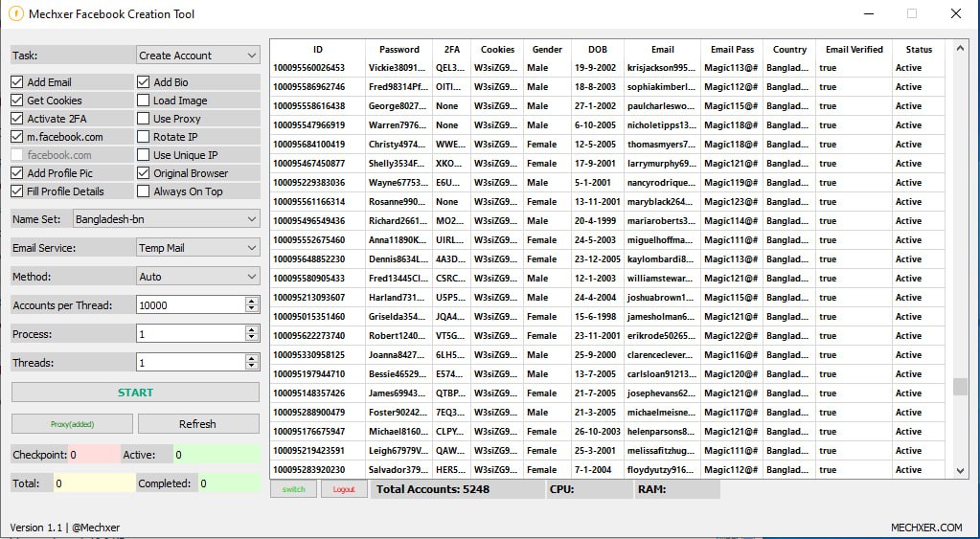Click the Accounts per Thread input field
Screen dimensions: 980x539
(x=190, y=304)
